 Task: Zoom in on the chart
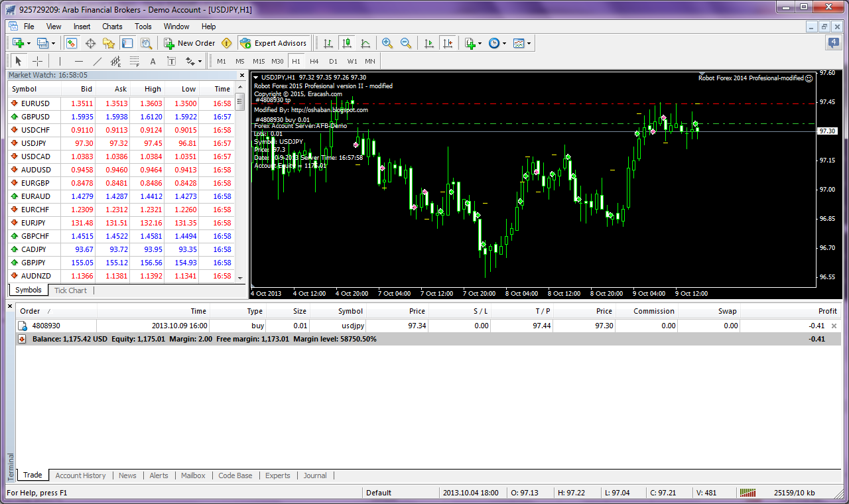point(387,43)
